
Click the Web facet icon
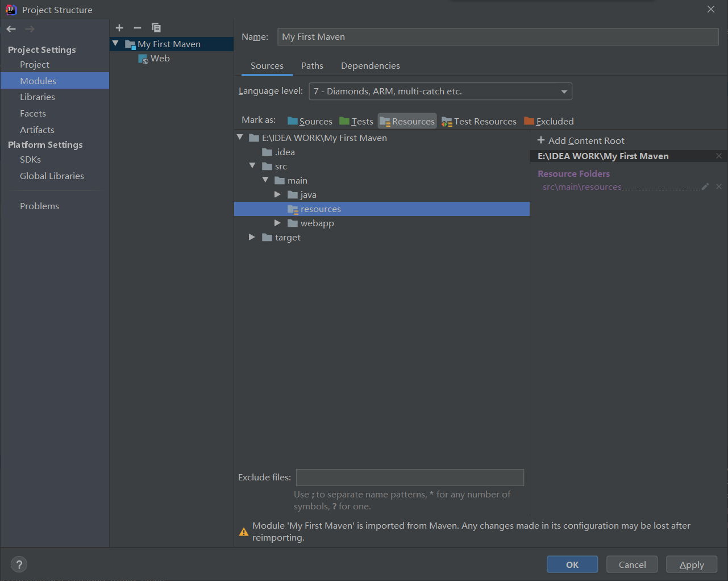pos(143,59)
